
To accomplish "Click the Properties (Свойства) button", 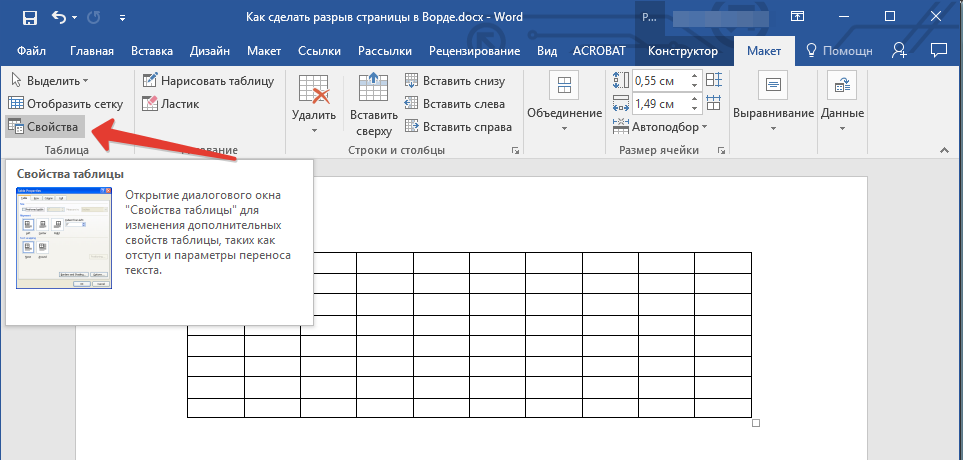I will tap(44, 127).
